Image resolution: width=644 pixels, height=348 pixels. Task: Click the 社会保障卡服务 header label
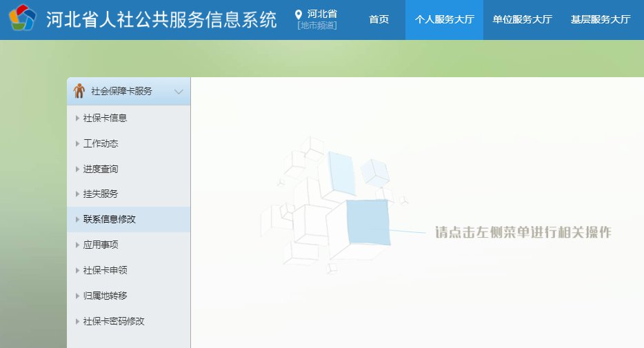(121, 91)
